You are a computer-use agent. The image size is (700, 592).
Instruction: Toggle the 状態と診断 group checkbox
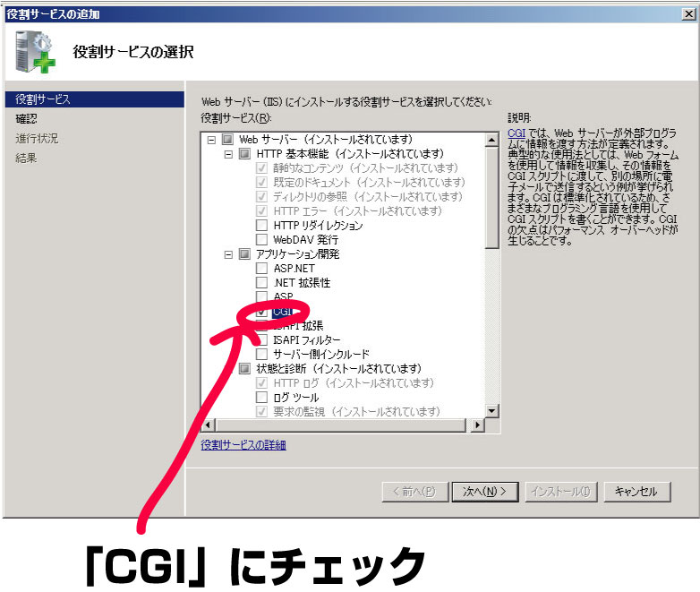[244, 369]
